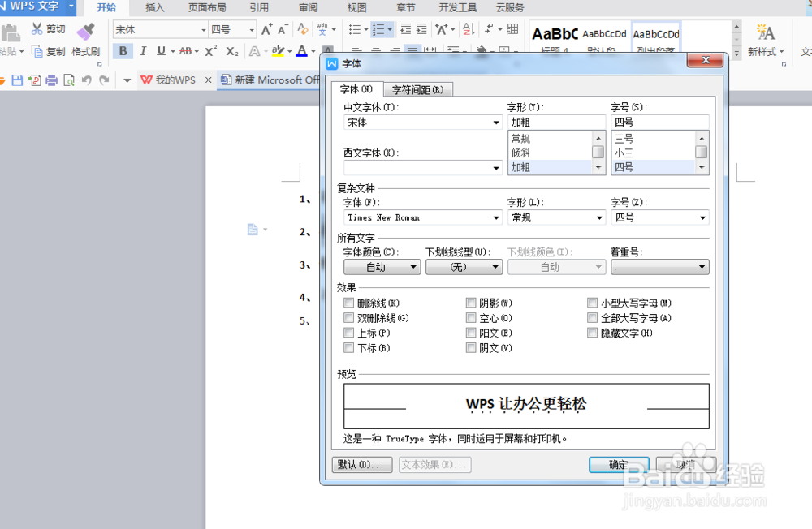
Task: Open the 着重号 (emphasis mark) dropdown
Action: point(659,267)
